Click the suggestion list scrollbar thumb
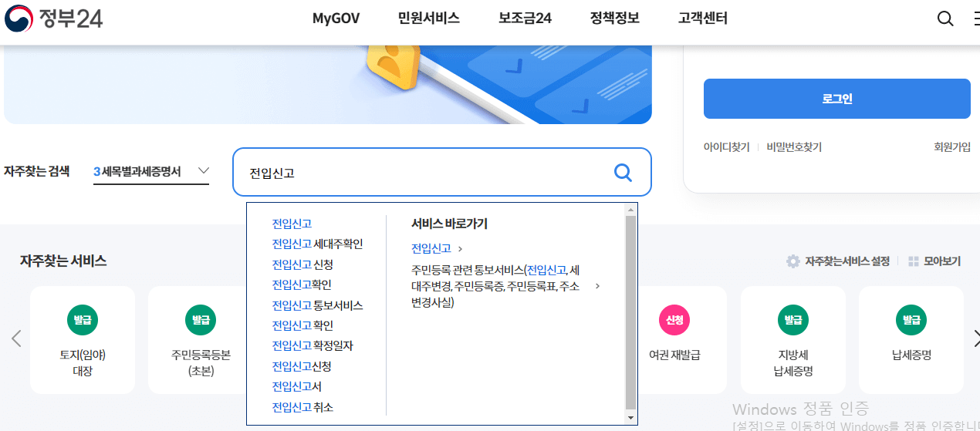 630,312
